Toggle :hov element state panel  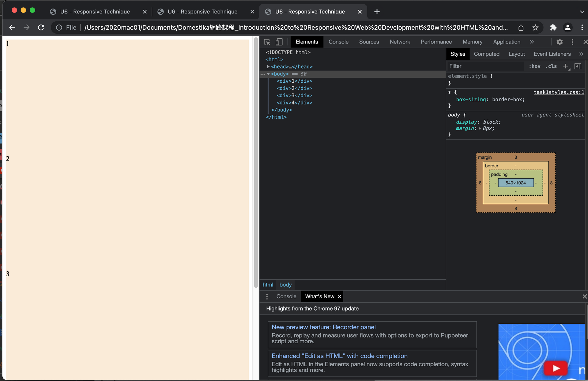[x=534, y=66]
